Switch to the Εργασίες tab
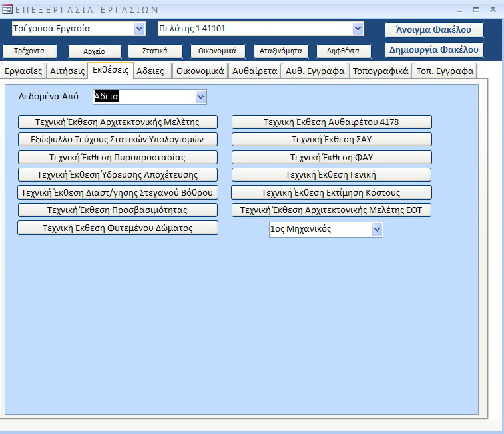 point(23,71)
